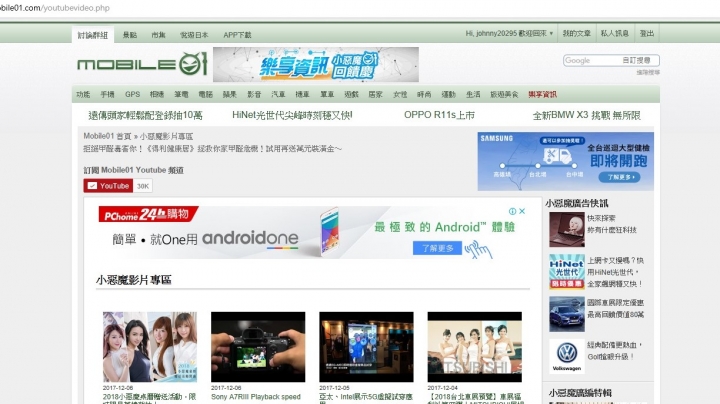
Task: Click the 樂享資訊 小惡魔回饋慶 header banner
Action: click(316, 64)
